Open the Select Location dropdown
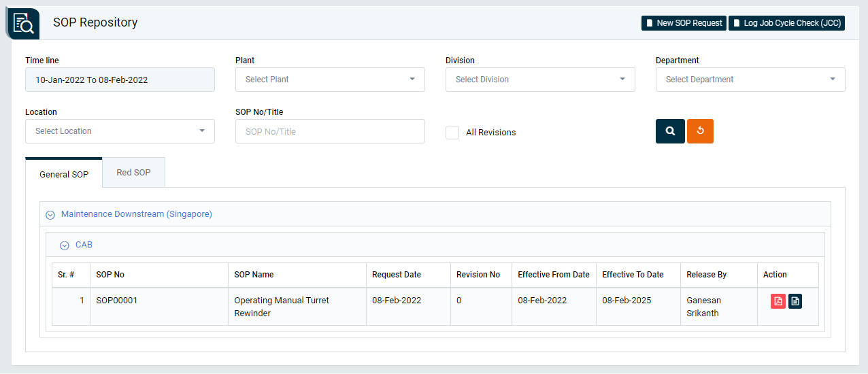The image size is (868, 374). (x=120, y=131)
